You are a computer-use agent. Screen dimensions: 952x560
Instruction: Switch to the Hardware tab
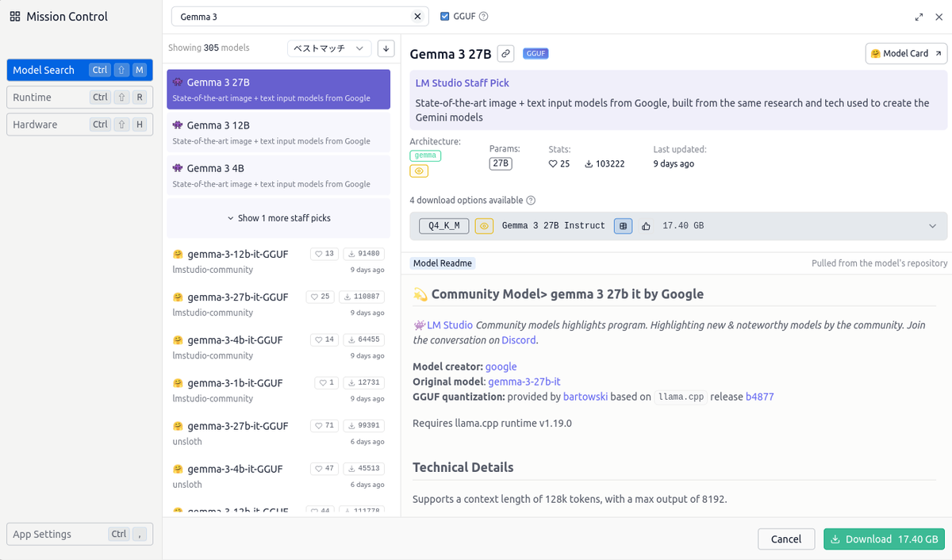point(80,125)
